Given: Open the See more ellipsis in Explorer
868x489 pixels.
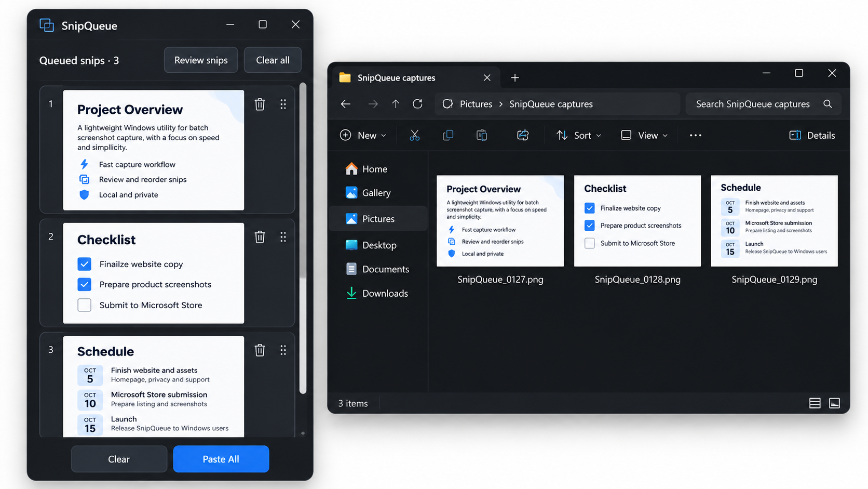Looking at the screenshot, I should click(696, 135).
